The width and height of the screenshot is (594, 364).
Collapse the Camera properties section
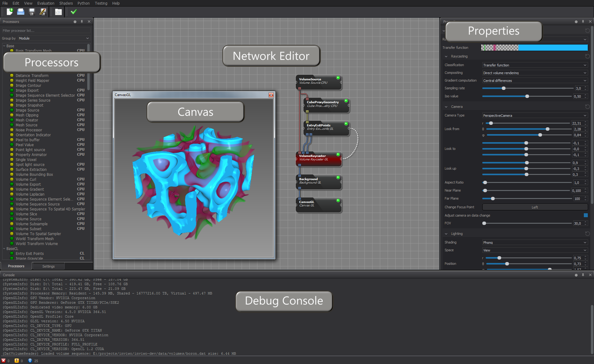tap(446, 107)
